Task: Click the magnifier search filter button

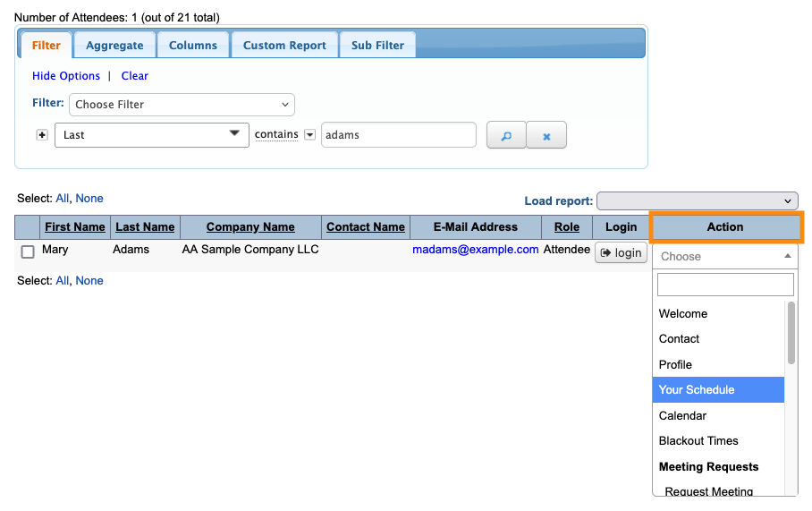Action: 506,135
